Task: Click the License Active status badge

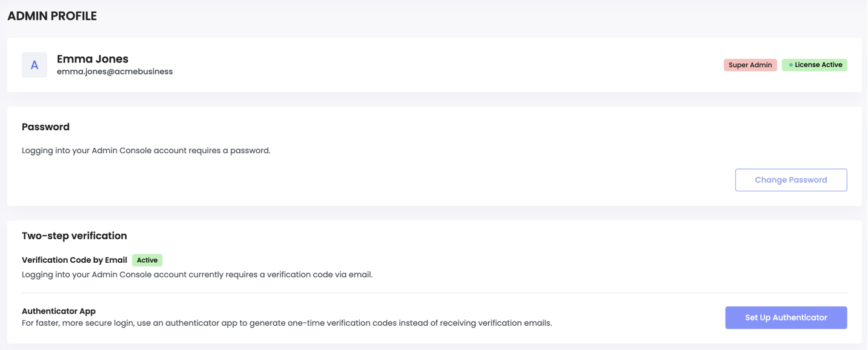Action: pyautogui.click(x=815, y=65)
